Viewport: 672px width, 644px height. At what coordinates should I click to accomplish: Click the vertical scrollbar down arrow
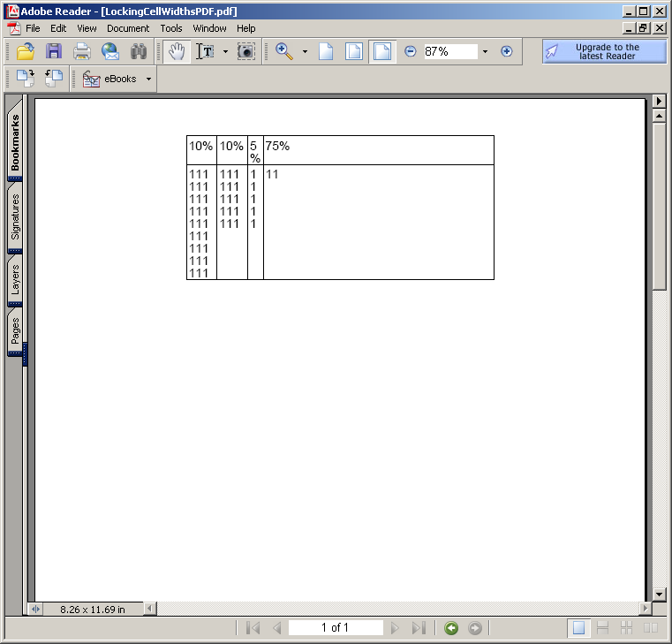[x=659, y=594]
